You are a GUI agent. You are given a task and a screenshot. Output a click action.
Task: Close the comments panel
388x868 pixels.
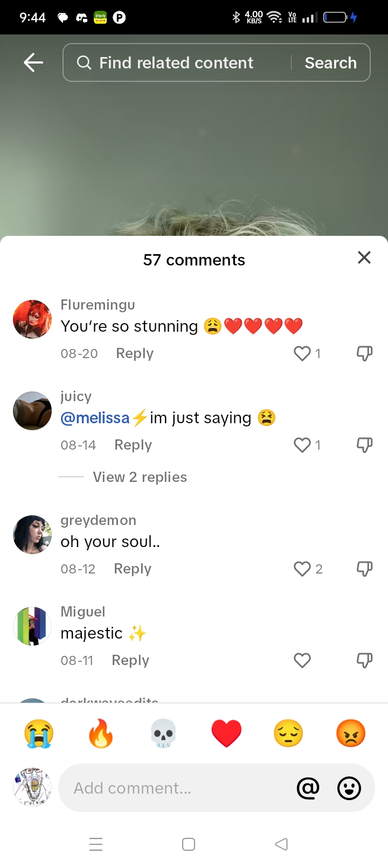364,258
